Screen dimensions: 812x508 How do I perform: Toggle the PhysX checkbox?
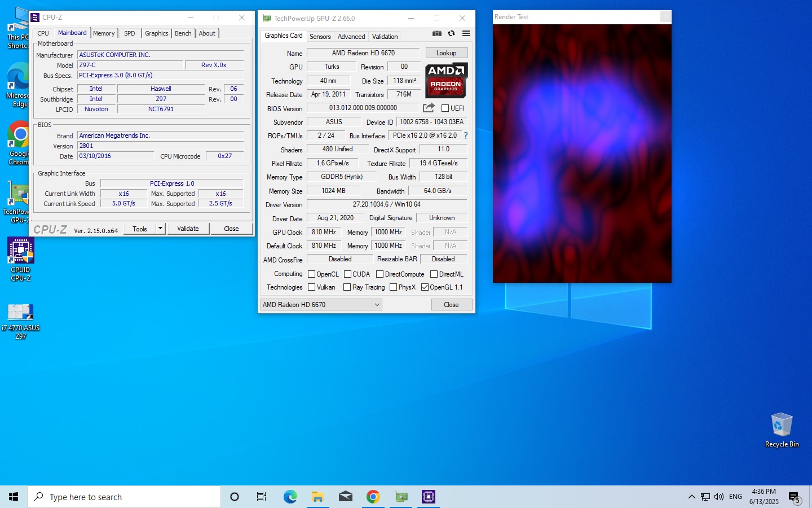pyautogui.click(x=393, y=287)
